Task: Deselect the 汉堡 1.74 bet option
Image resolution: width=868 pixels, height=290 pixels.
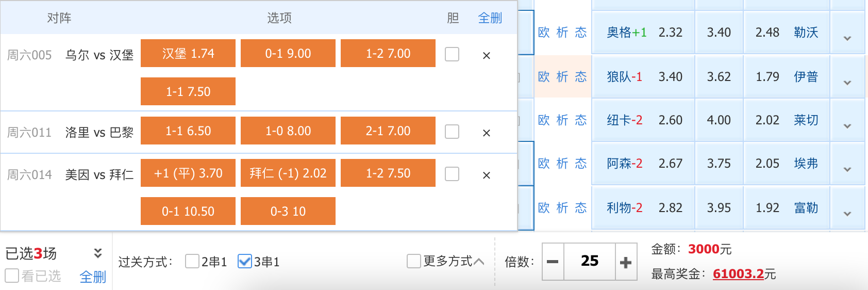Action: pos(188,53)
